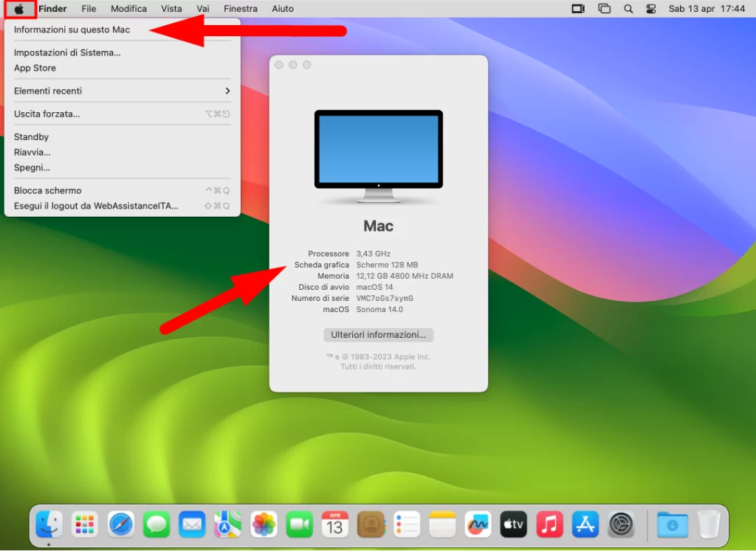Click the Ulteriori informazioni button
This screenshot has width=756, height=551.
379,335
